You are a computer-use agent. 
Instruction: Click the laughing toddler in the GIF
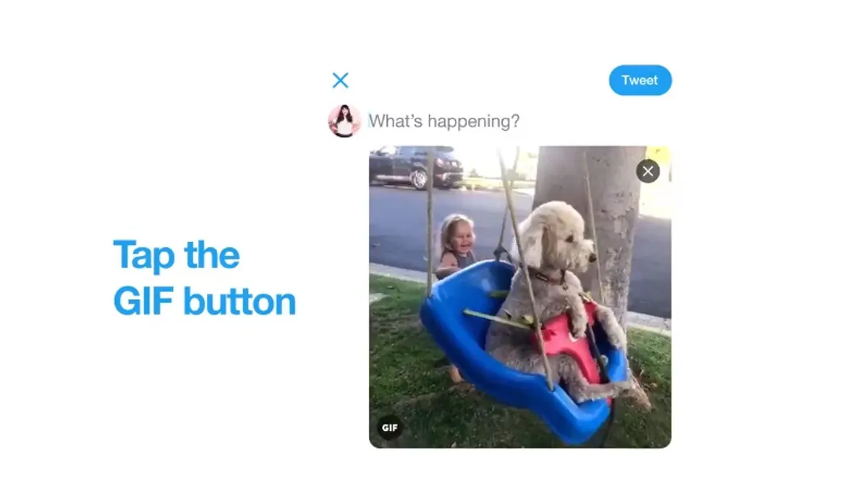(455, 247)
